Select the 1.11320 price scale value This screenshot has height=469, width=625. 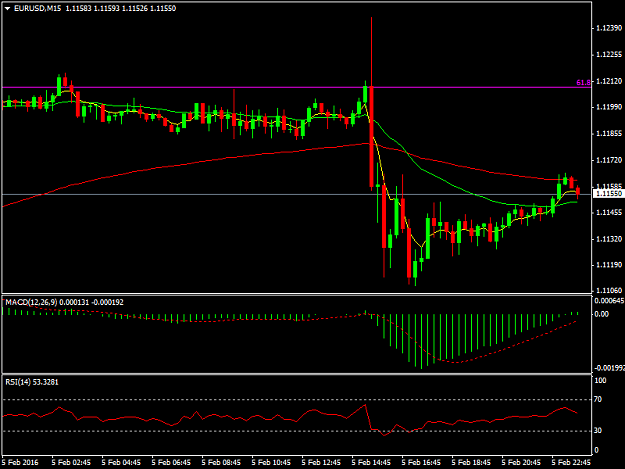click(609, 239)
